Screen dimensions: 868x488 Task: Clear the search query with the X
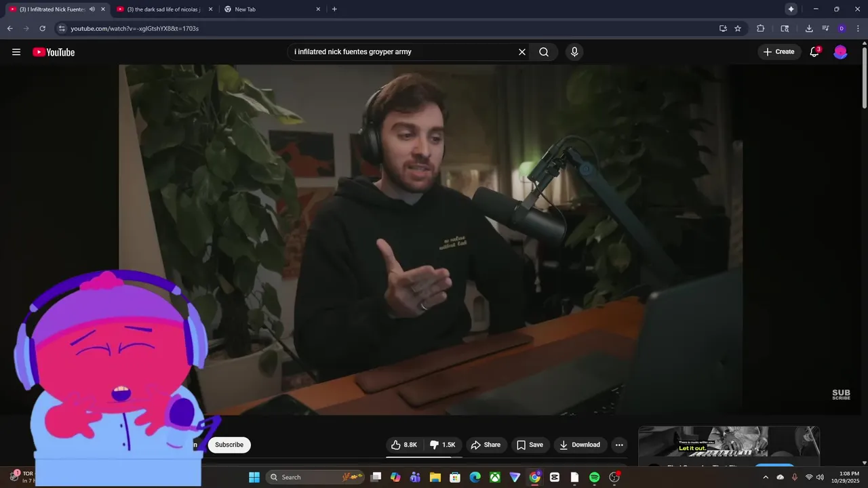coord(522,52)
